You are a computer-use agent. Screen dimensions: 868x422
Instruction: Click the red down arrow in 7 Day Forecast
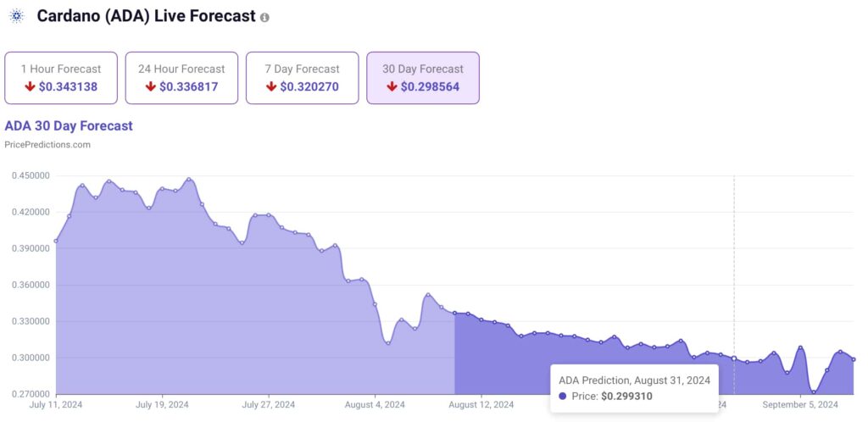click(271, 86)
